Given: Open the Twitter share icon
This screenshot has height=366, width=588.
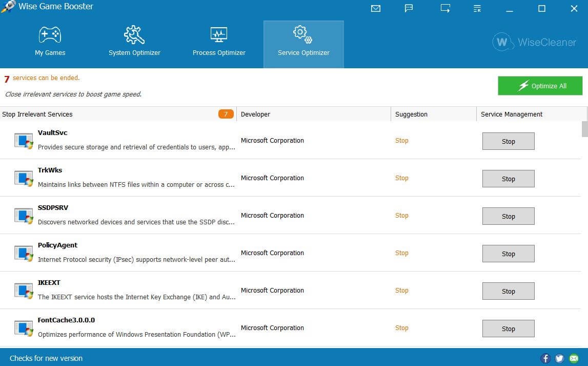Looking at the screenshot, I should (559, 358).
